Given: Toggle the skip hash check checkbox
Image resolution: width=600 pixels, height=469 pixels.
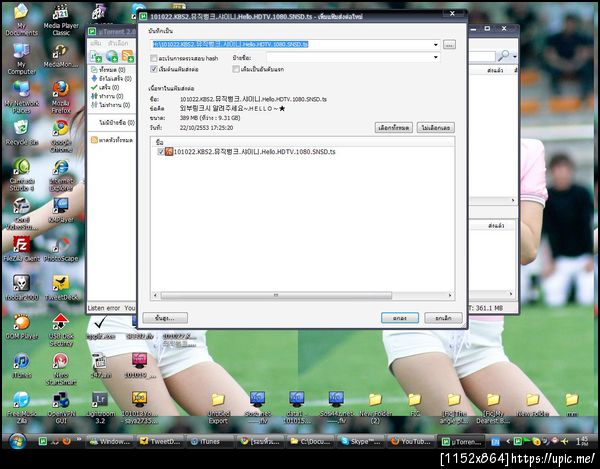Looking at the screenshot, I should click(154, 58).
